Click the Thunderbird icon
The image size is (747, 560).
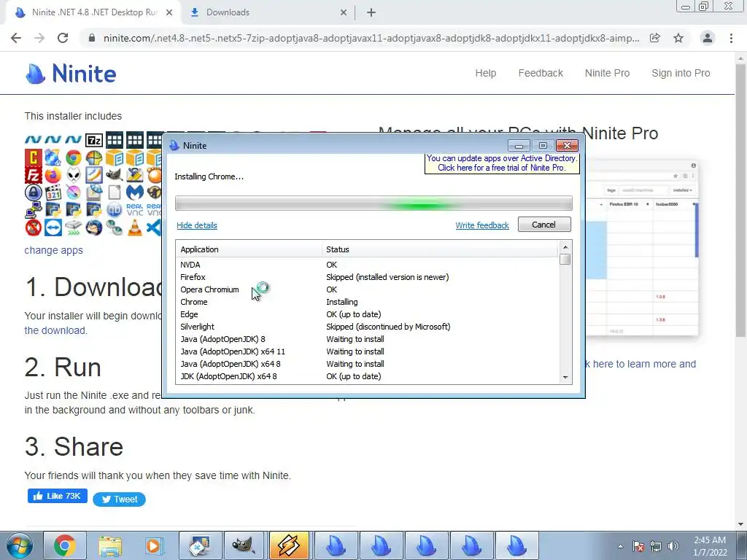click(x=94, y=227)
